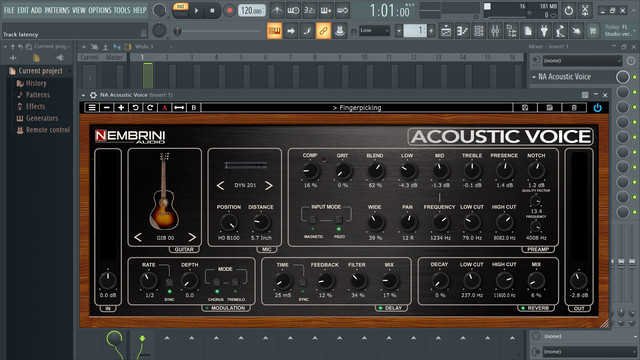Image resolution: width=640 pixels, height=360 pixels.
Task: Toggle the DELAY section on/off
Action: click(380, 308)
